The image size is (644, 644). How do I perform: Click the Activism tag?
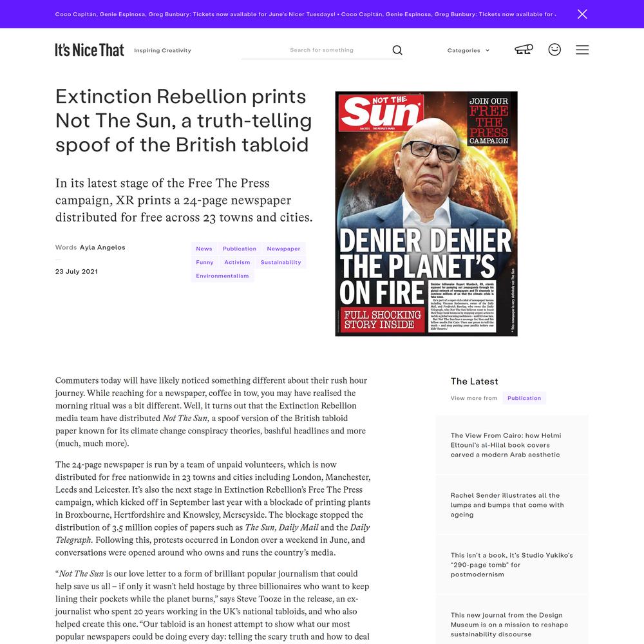[237, 263]
